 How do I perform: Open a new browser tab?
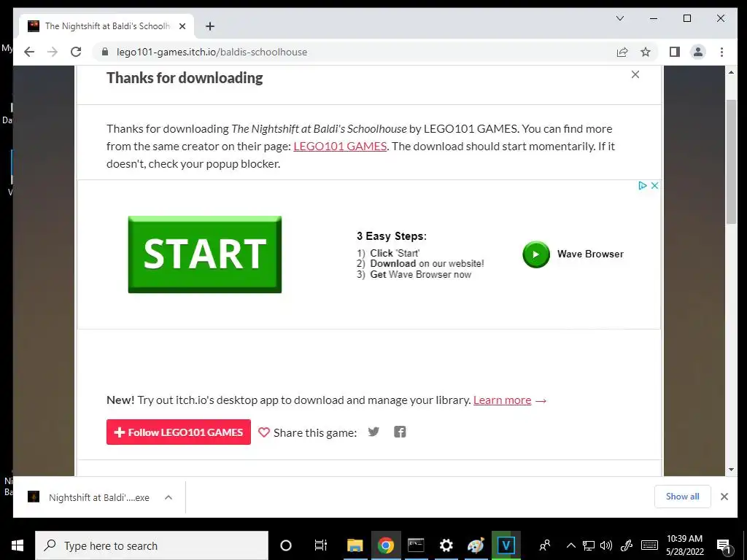[x=210, y=26]
